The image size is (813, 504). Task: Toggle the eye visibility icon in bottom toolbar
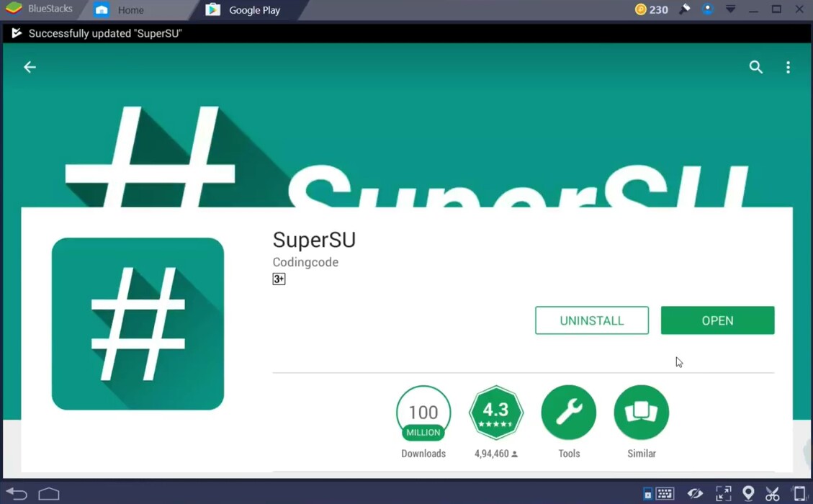point(695,493)
